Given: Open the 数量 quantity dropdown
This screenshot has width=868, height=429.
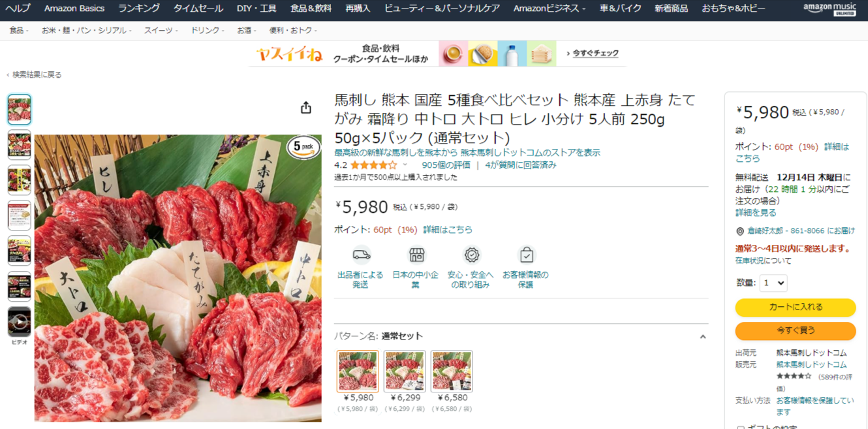Looking at the screenshot, I should [x=773, y=283].
